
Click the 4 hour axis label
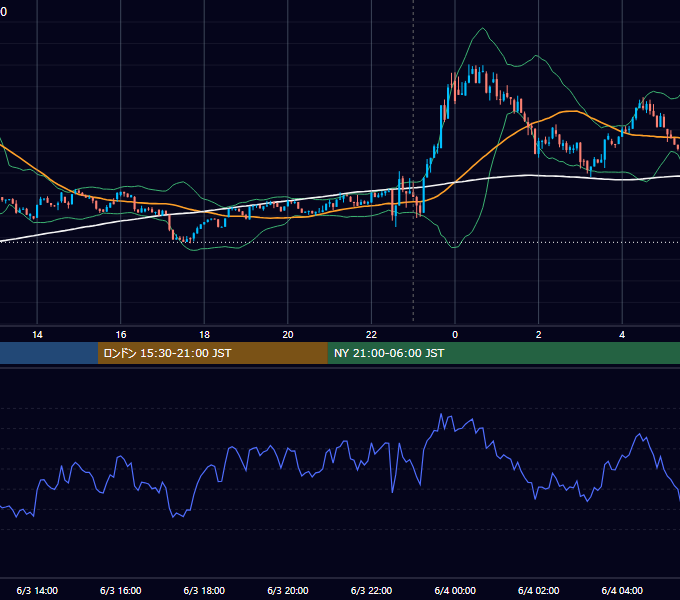click(622, 335)
